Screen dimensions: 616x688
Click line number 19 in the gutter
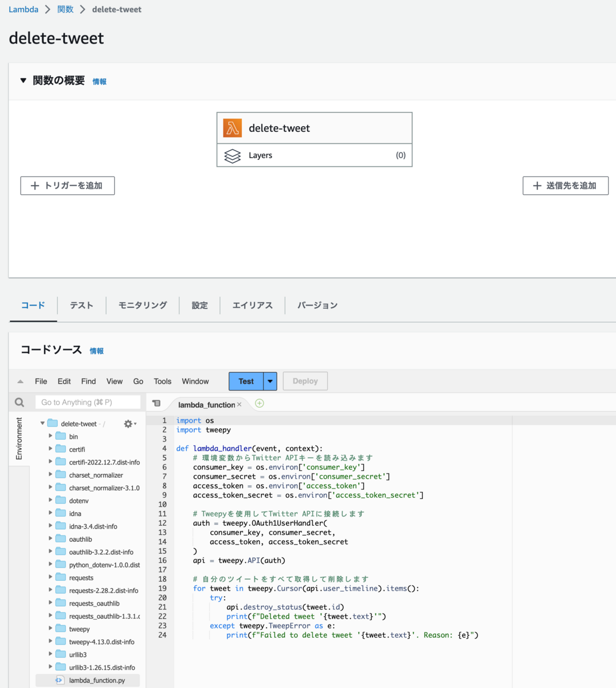pyautogui.click(x=162, y=588)
